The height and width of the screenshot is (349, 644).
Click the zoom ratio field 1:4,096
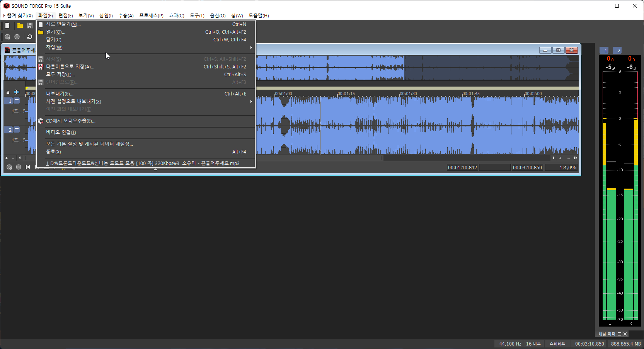click(561, 167)
